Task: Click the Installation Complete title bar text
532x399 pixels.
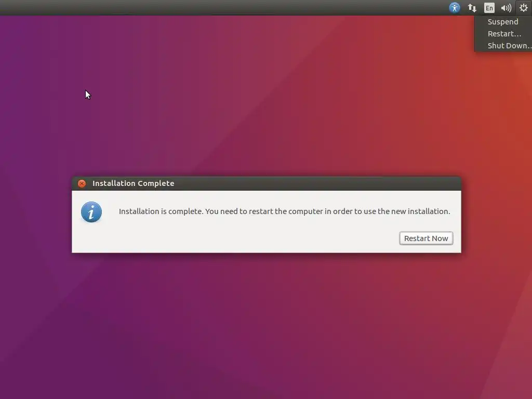Action: pyautogui.click(x=134, y=183)
